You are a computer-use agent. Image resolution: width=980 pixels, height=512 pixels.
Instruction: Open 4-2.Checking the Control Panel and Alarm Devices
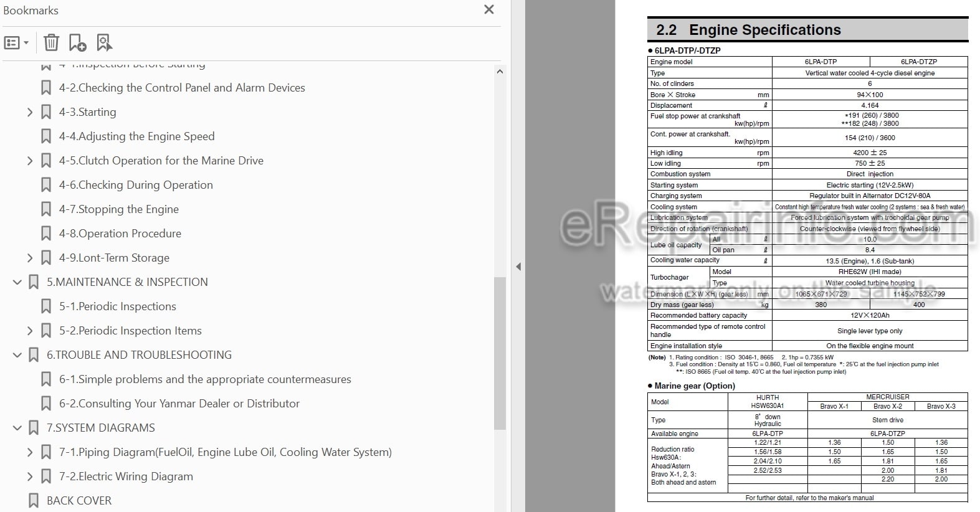182,88
